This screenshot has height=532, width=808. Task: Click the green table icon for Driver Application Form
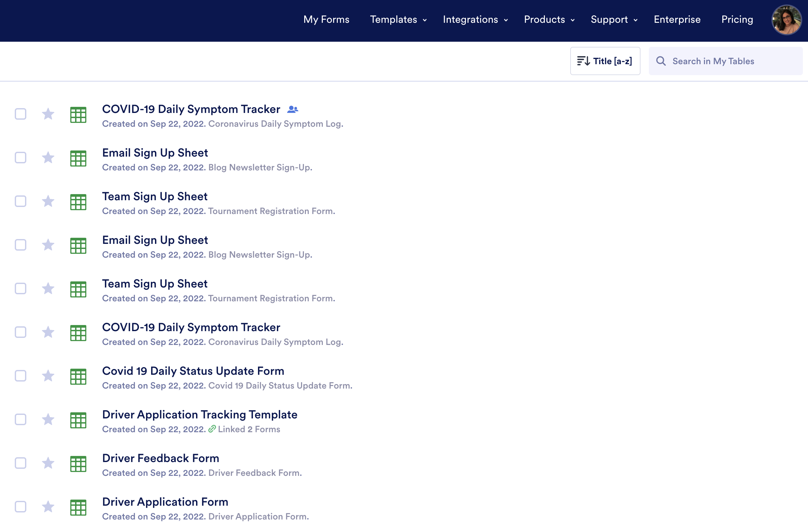click(x=78, y=507)
